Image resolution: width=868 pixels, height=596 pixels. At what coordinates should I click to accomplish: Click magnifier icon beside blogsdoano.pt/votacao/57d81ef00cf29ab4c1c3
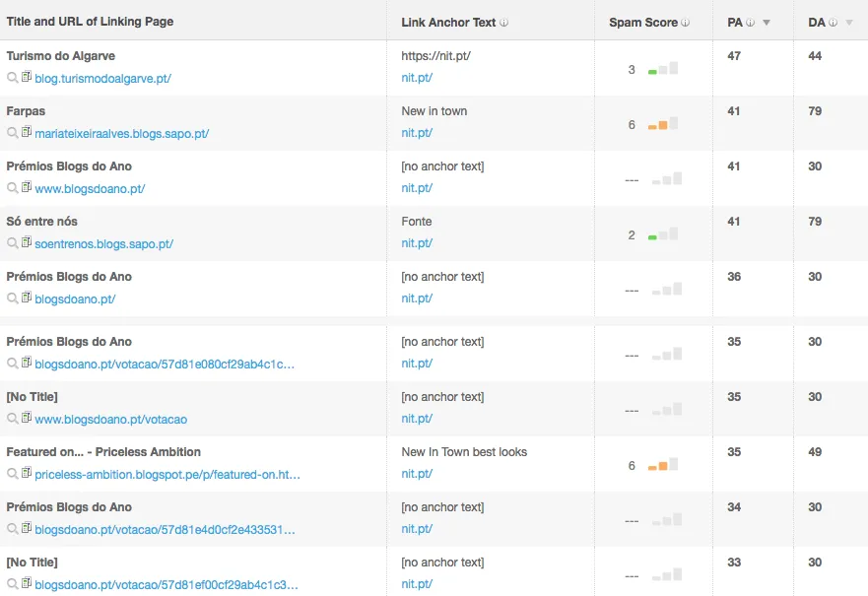click(12, 584)
